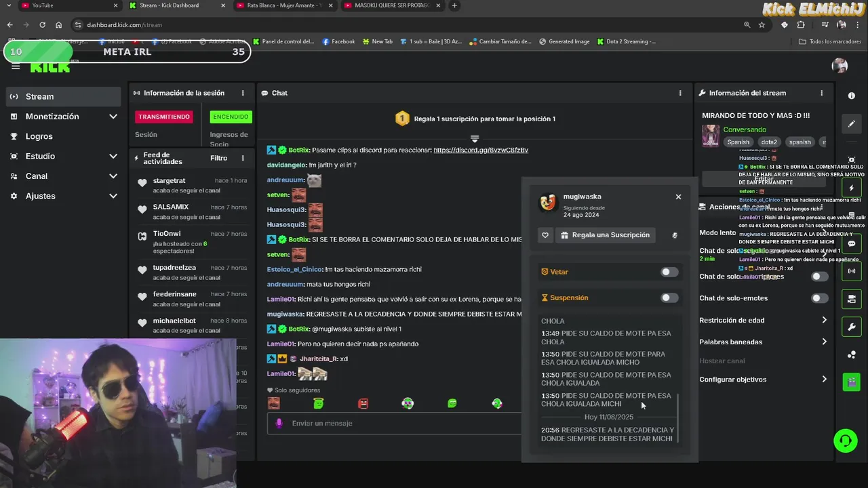Click the Filtro button in activity feed
868x488 pixels.
(x=218, y=158)
